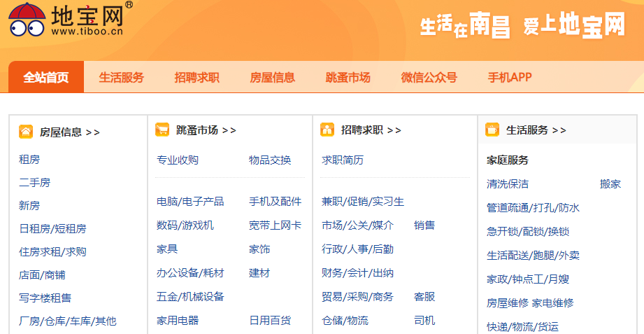Select the 手机APP navigation tab
The image size is (644, 334).
510,77
